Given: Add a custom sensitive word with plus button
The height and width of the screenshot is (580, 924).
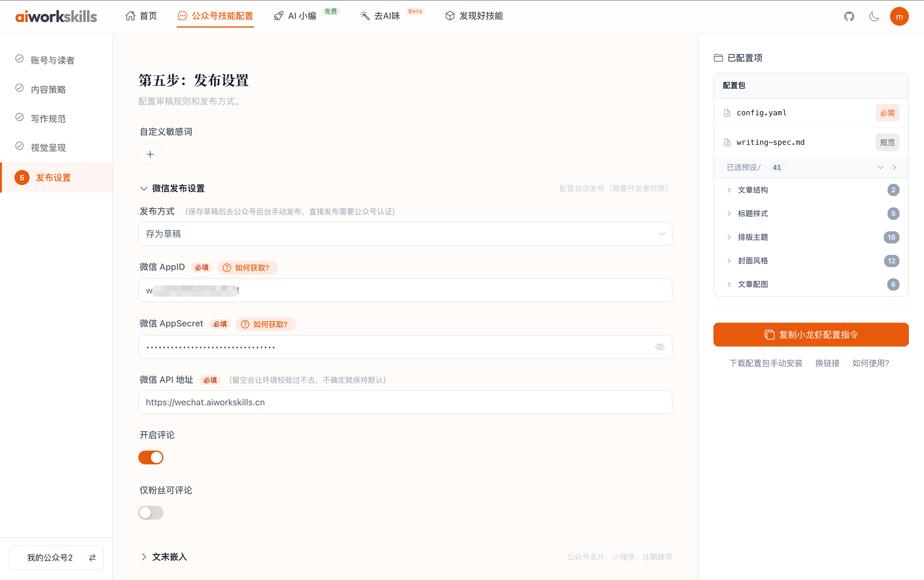Looking at the screenshot, I should point(150,154).
